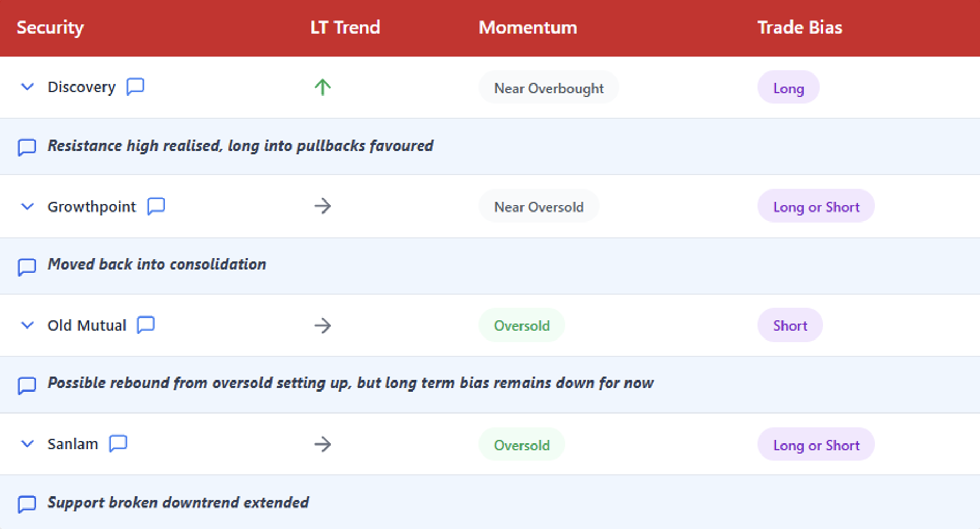
Task: Collapse the Growthpoint row chevron
Action: point(27,207)
